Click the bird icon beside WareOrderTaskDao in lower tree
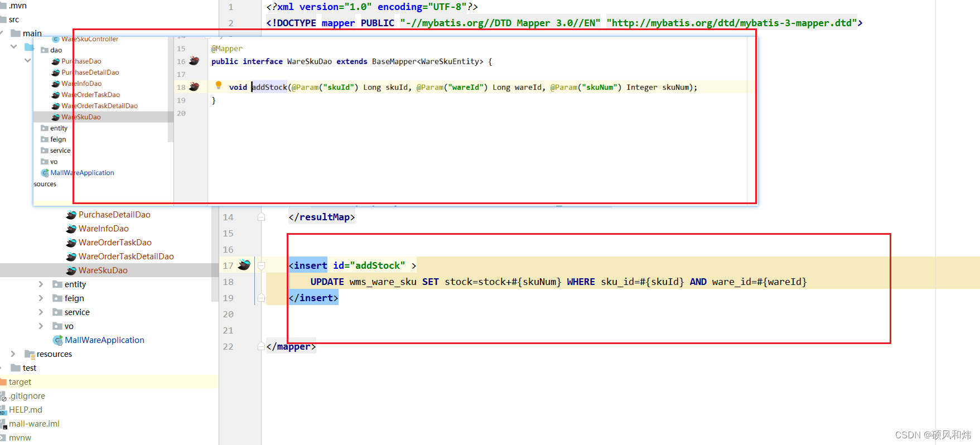The width and height of the screenshot is (980, 445). click(71, 243)
